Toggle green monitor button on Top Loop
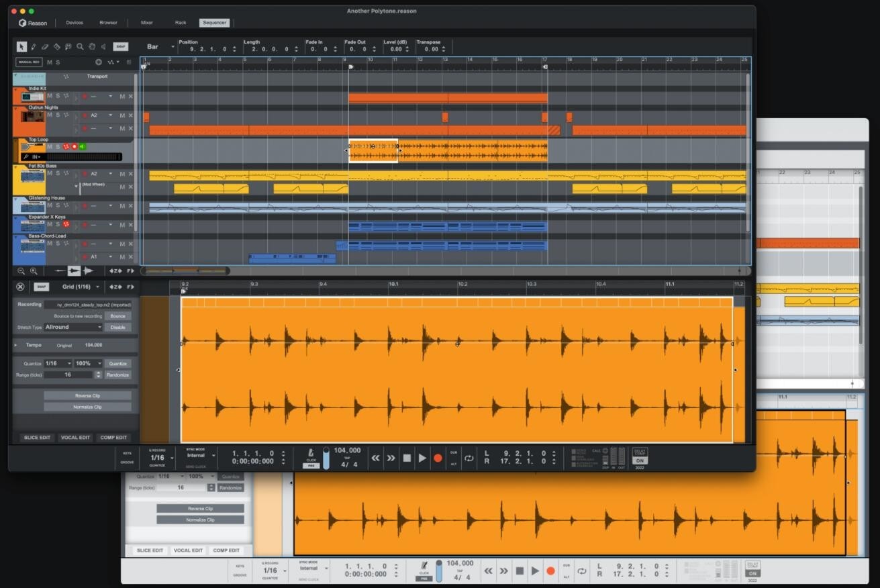This screenshot has height=588, width=880. pyautogui.click(x=83, y=146)
